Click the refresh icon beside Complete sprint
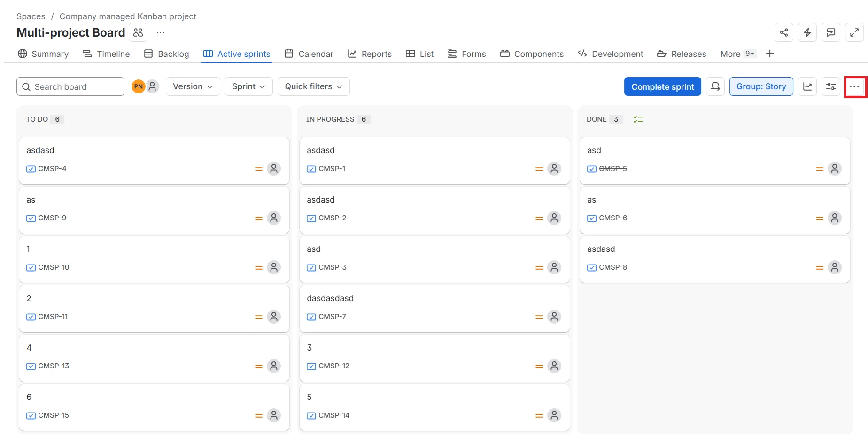Screen dimensions: 868x444 click(x=715, y=86)
